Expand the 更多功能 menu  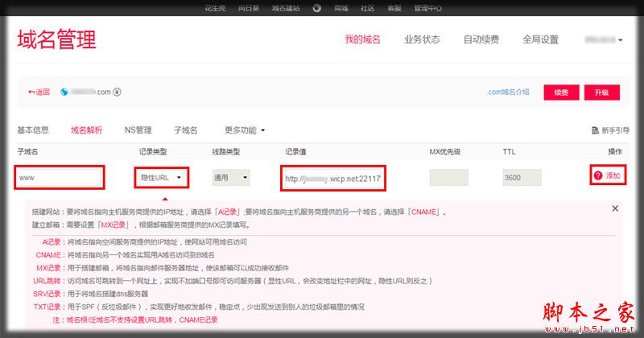pos(245,130)
